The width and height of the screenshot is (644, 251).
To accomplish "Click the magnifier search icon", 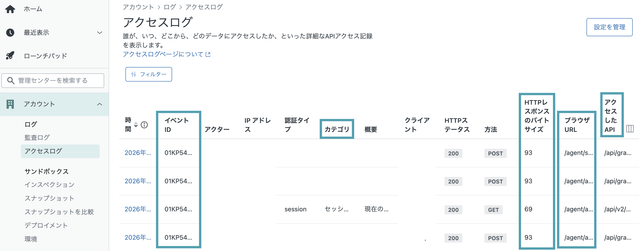I will [10, 80].
